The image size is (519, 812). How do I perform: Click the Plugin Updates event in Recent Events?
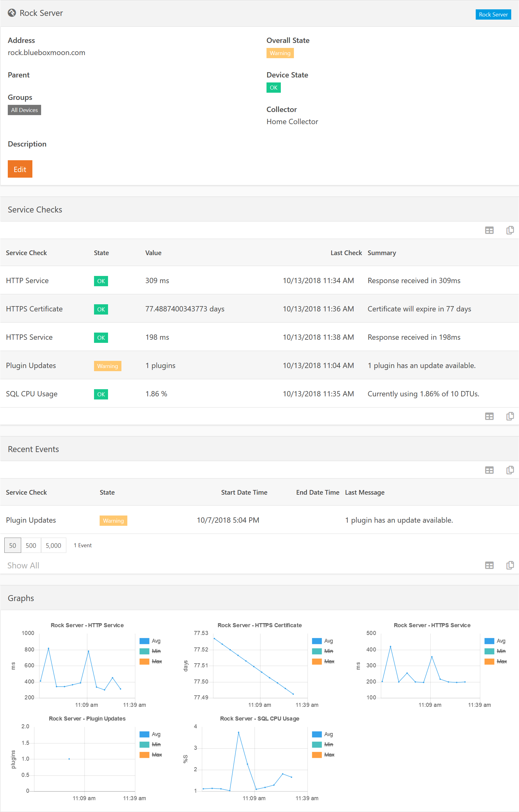tap(259, 520)
